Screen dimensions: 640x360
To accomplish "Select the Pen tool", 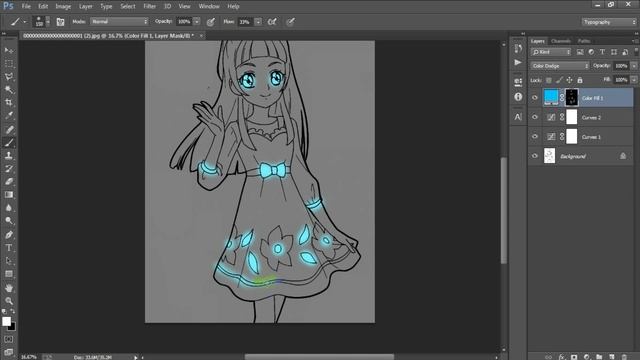I will pyautogui.click(x=9, y=235).
